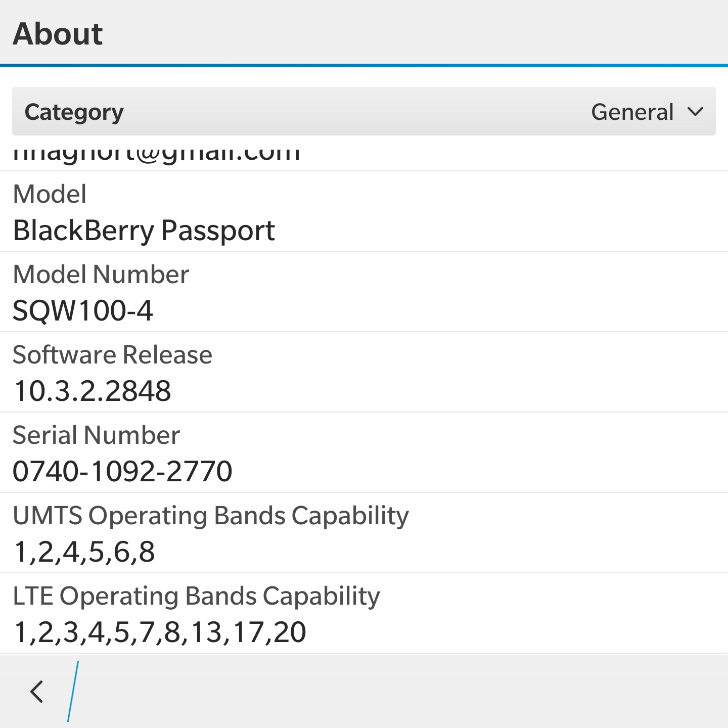Tap the back arrow icon
The width and height of the screenshot is (728, 728).
(36, 692)
